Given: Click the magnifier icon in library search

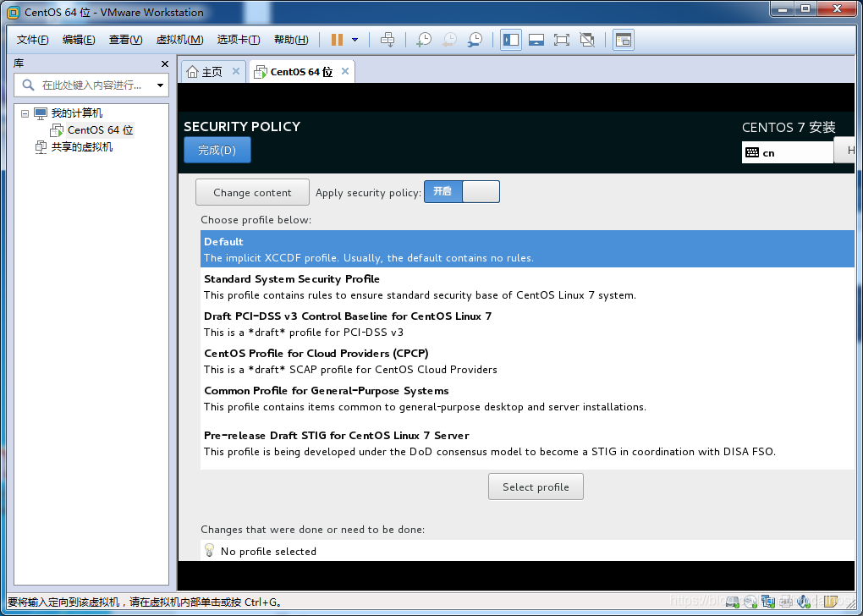Looking at the screenshot, I should 28,85.
